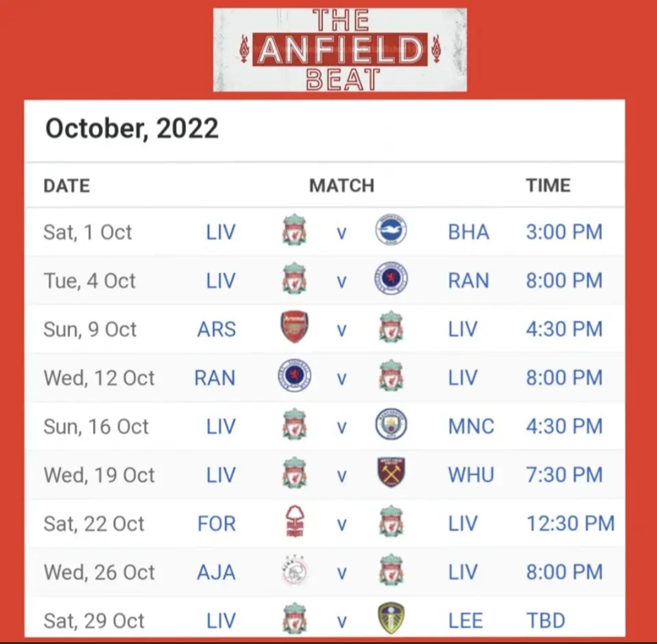The height and width of the screenshot is (644, 657).
Task: Click the Manchester City crest icon
Action: point(391,425)
